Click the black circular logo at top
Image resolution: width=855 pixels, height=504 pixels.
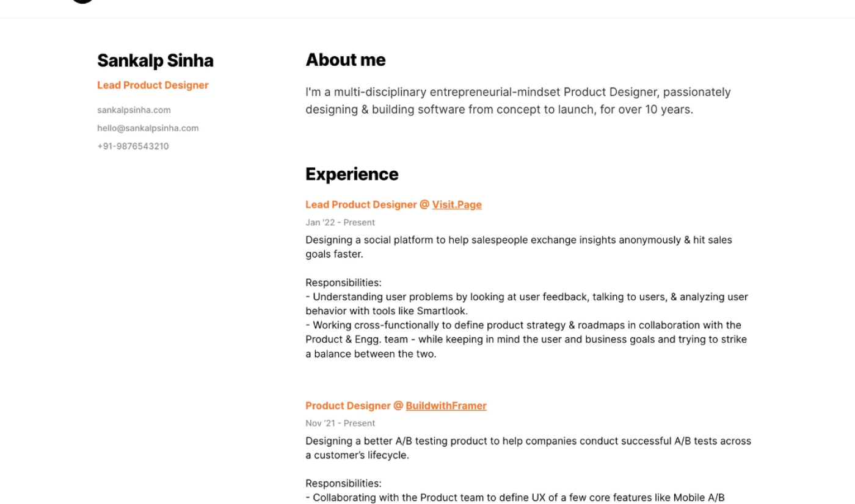[x=83, y=1]
